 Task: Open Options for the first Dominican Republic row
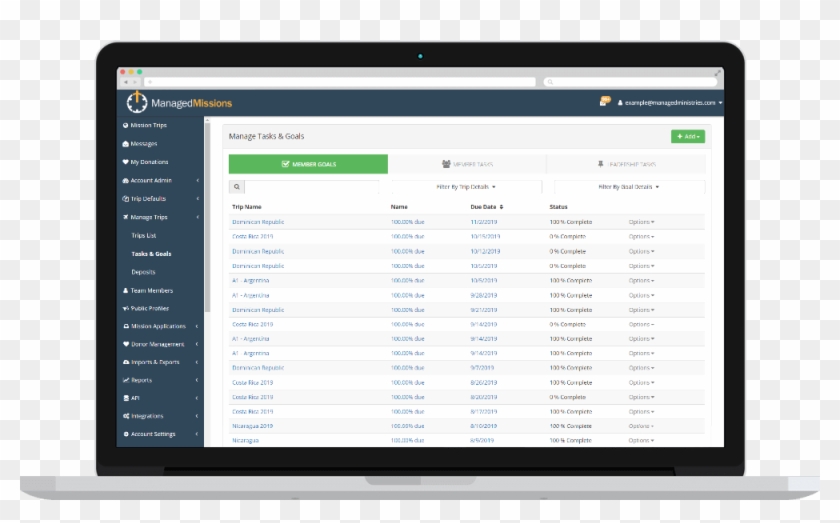pyautogui.click(x=641, y=222)
